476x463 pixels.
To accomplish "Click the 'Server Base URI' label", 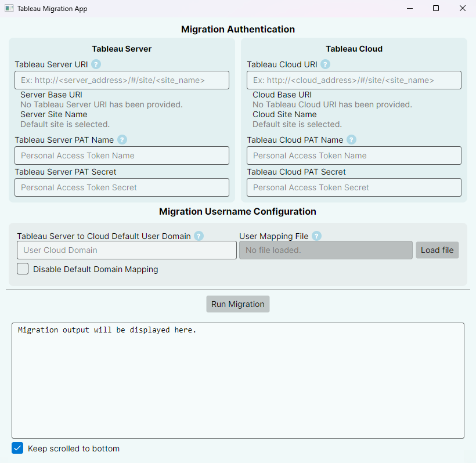I will 51,95.
